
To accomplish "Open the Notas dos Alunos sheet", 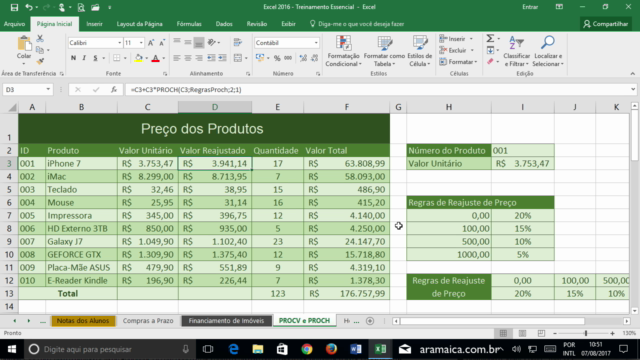I will point(83,321).
